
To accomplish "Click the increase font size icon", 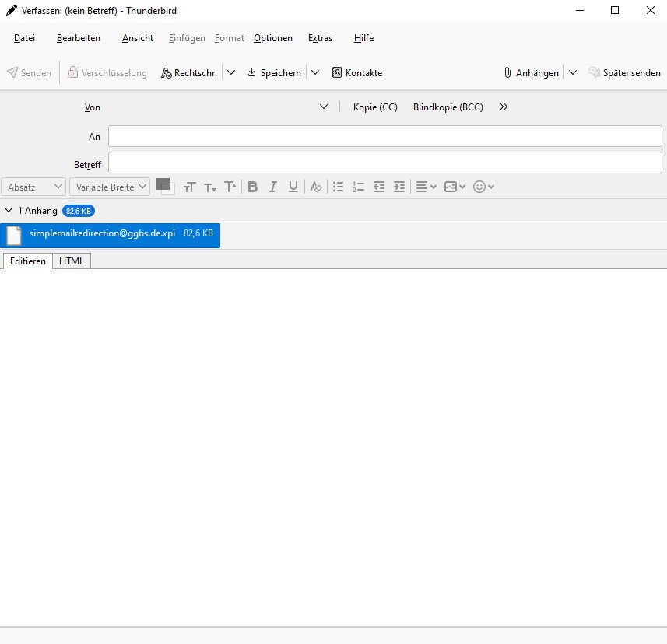I will [230, 187].
